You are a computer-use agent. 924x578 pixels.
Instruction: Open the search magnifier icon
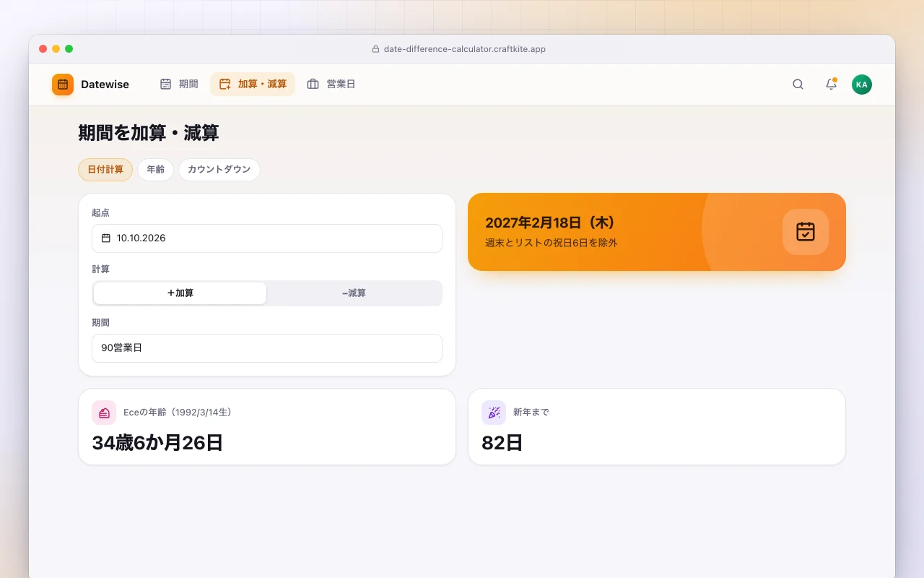(798, 85)
